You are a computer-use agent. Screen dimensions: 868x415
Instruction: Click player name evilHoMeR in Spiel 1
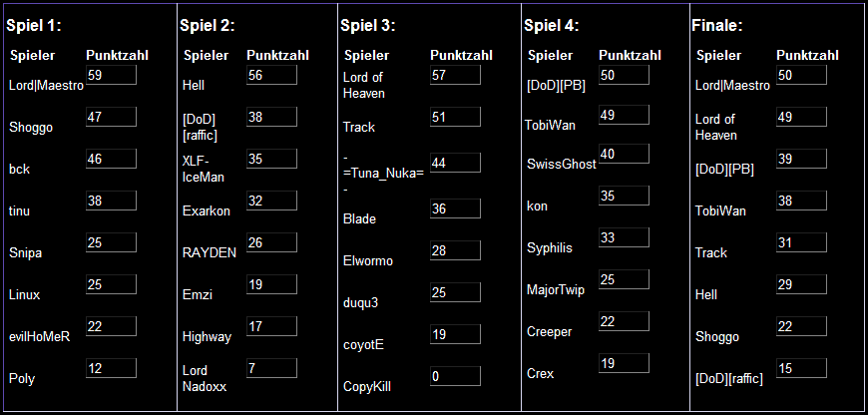39,336
